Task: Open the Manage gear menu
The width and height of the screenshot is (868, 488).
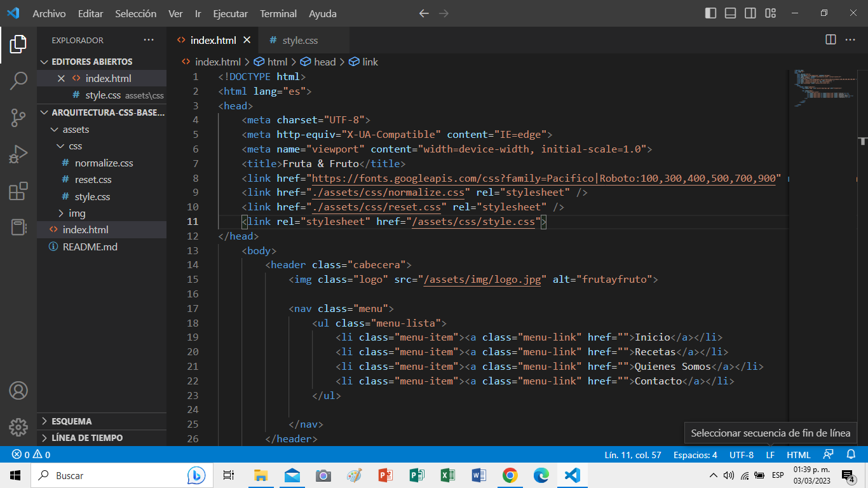Action: [x=18, y=427]
